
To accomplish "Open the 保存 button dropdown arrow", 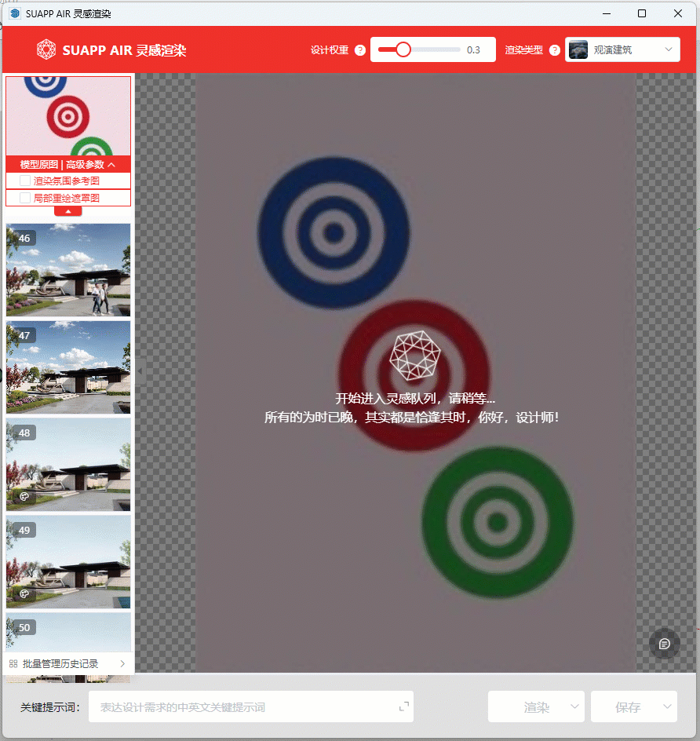I will 667,706.
